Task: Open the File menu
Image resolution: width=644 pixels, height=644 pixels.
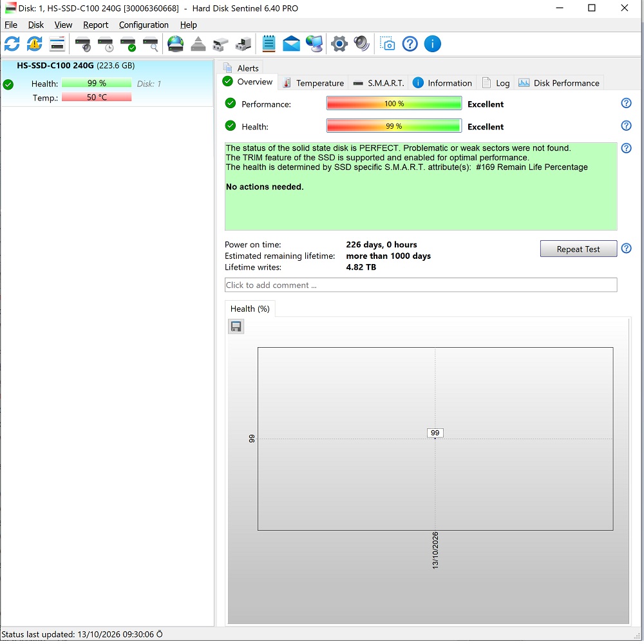Action: pyautogui.click(x=11, y=25)
